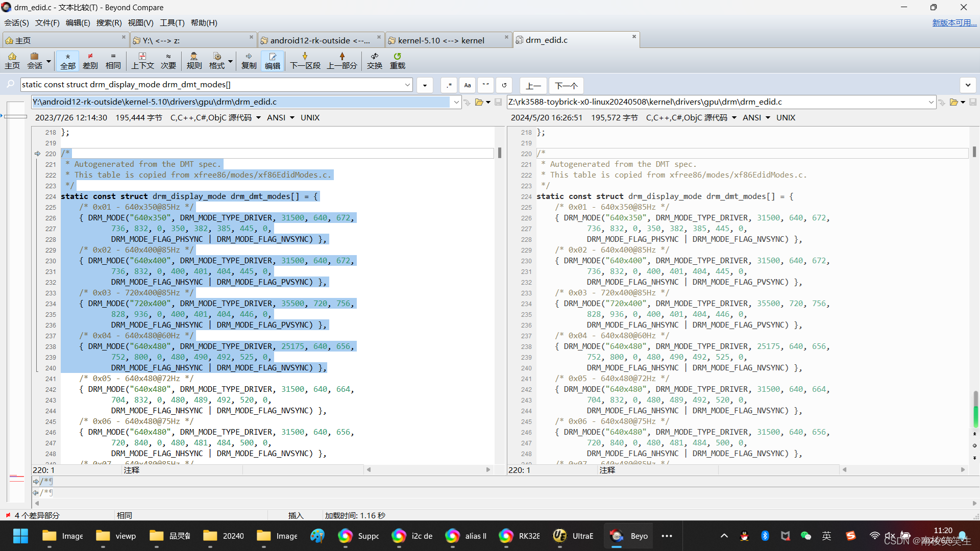This screenshot has width=980, height=551.
Task: Click left pane horizontal scroll right arrow
Action: click(488, 469)
